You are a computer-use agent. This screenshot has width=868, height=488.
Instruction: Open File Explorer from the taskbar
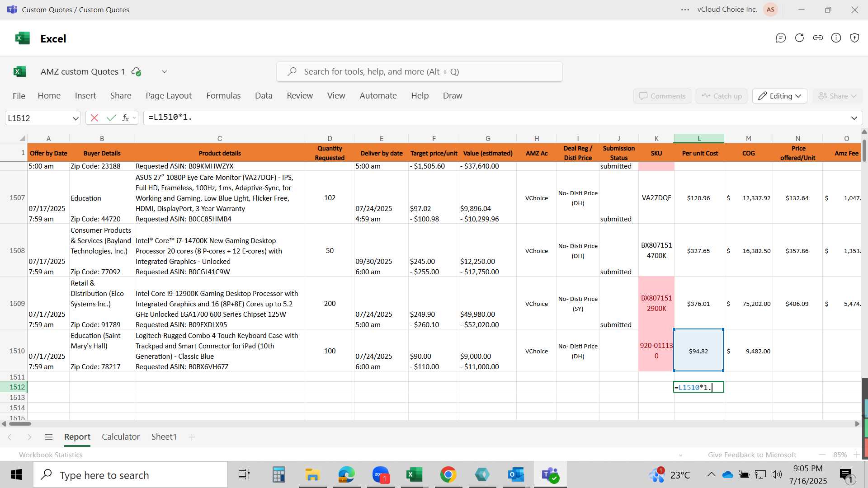tap(312, 475)
